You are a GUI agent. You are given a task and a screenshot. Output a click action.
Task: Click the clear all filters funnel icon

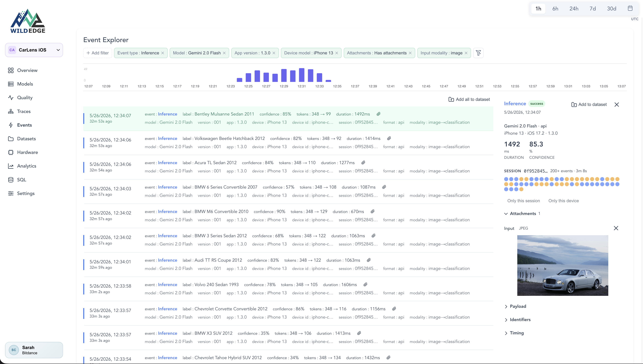click(478, 53)
